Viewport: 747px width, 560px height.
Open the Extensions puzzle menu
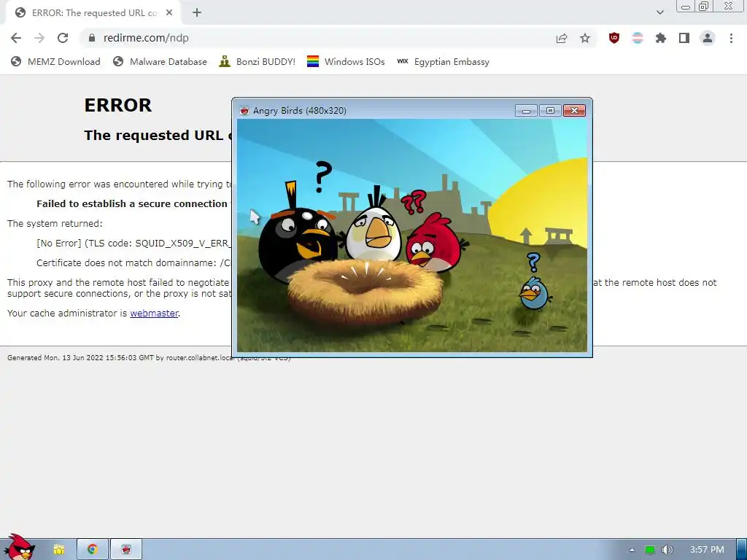click(x=661, y=38)
